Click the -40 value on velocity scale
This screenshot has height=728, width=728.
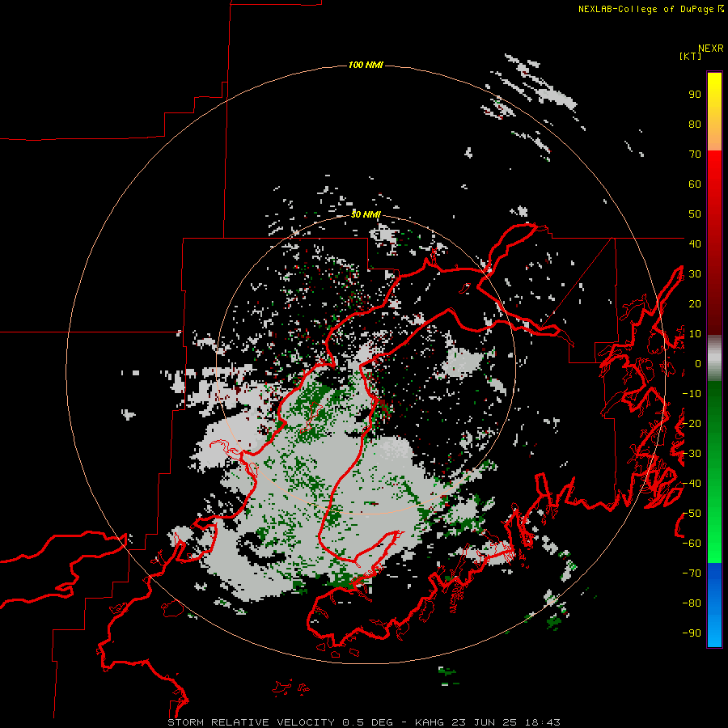(692, 484)
